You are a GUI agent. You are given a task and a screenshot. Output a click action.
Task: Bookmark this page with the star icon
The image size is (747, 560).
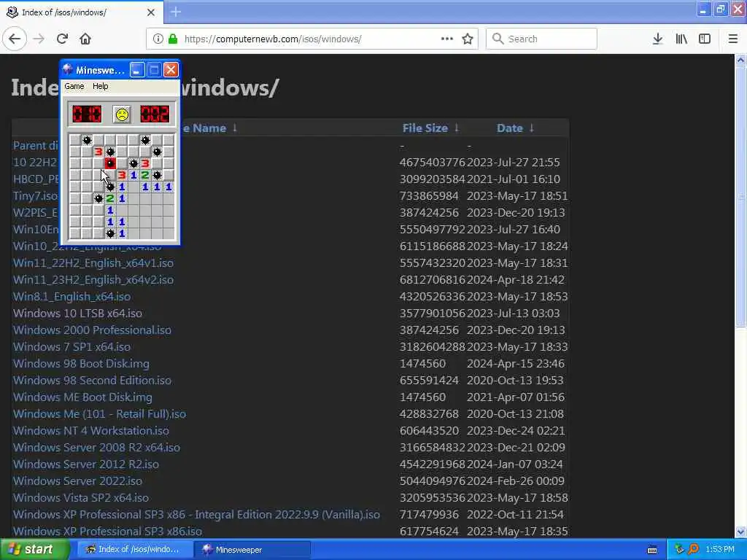coord(468,39)
